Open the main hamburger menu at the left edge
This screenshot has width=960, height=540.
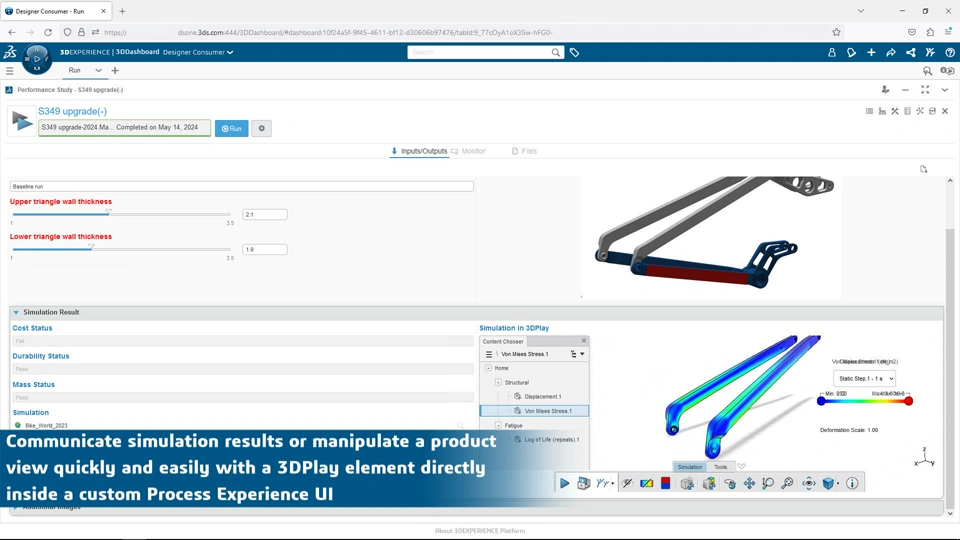click(x=9, y=71)
